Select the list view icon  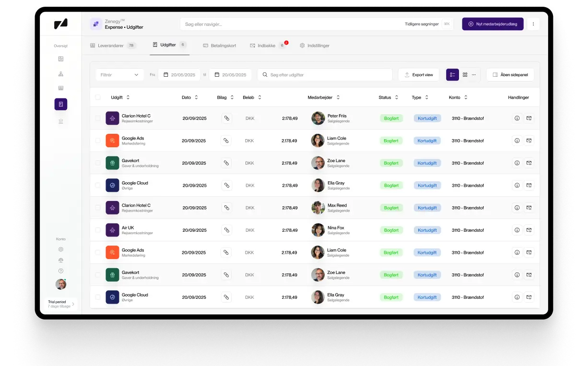[452, 75]
